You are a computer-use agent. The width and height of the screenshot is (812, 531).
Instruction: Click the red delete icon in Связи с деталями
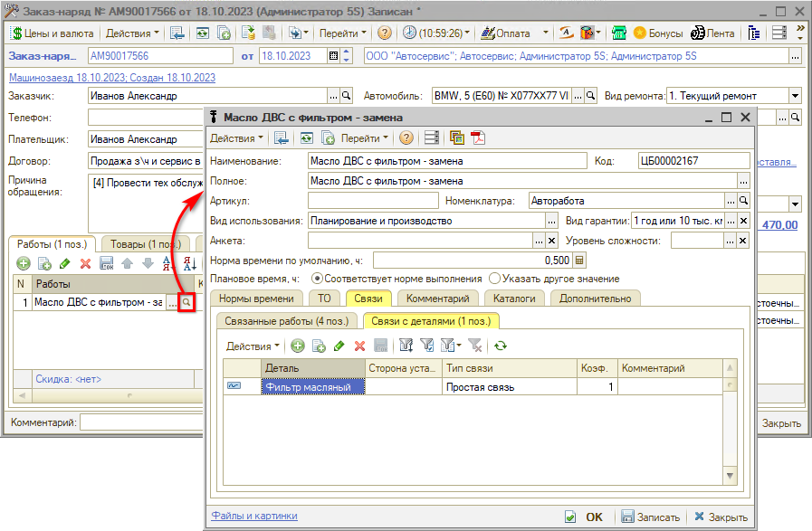point(359,346)
